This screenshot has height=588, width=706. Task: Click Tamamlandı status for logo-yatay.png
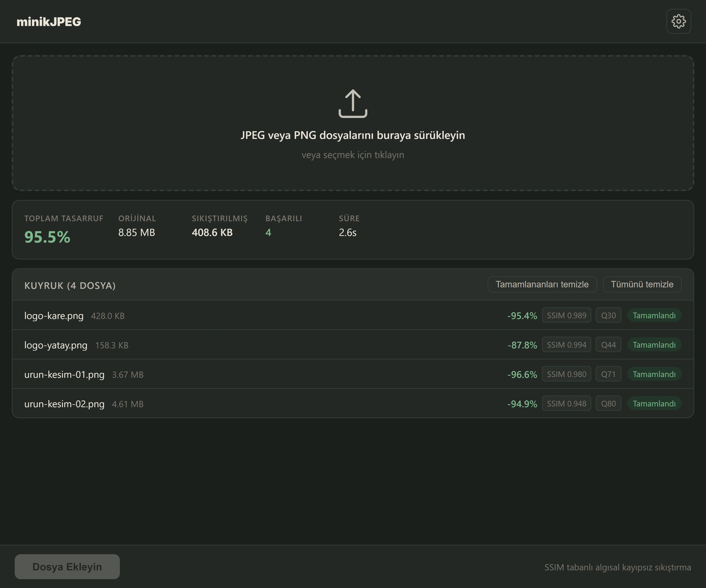point(654,345)
